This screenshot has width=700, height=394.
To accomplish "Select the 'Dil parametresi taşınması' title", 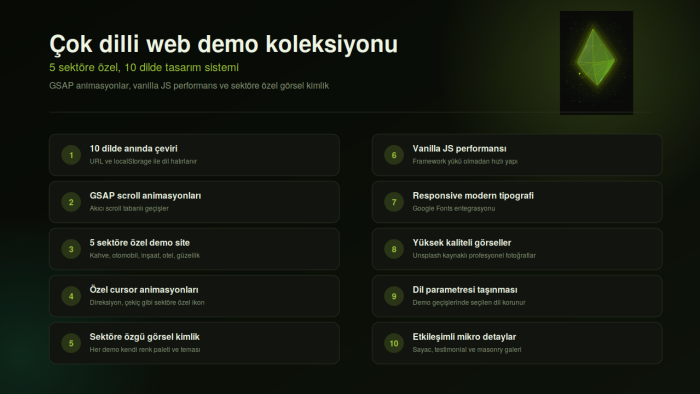I will [x=465, y=290].
